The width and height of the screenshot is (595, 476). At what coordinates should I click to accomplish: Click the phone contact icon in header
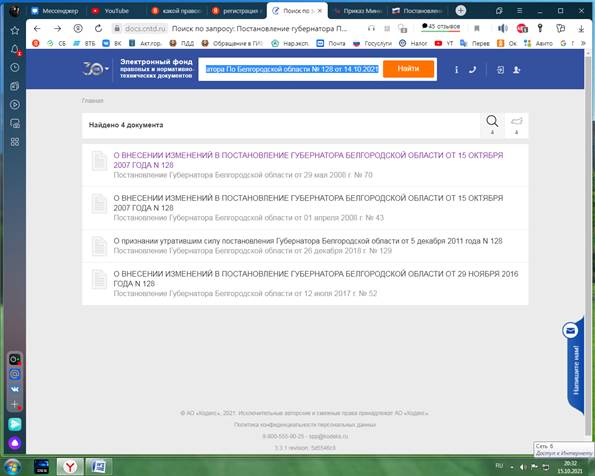pos(472,70)
